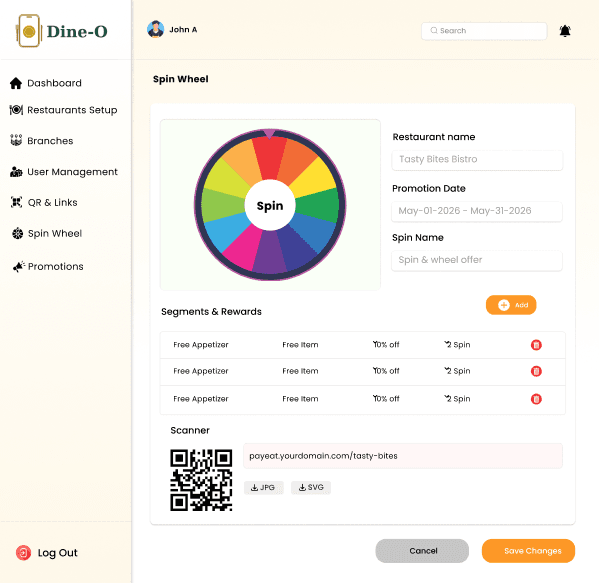Download QR code as SVG
The width and height of the screenshot is (599, 583).
point(311,487)
